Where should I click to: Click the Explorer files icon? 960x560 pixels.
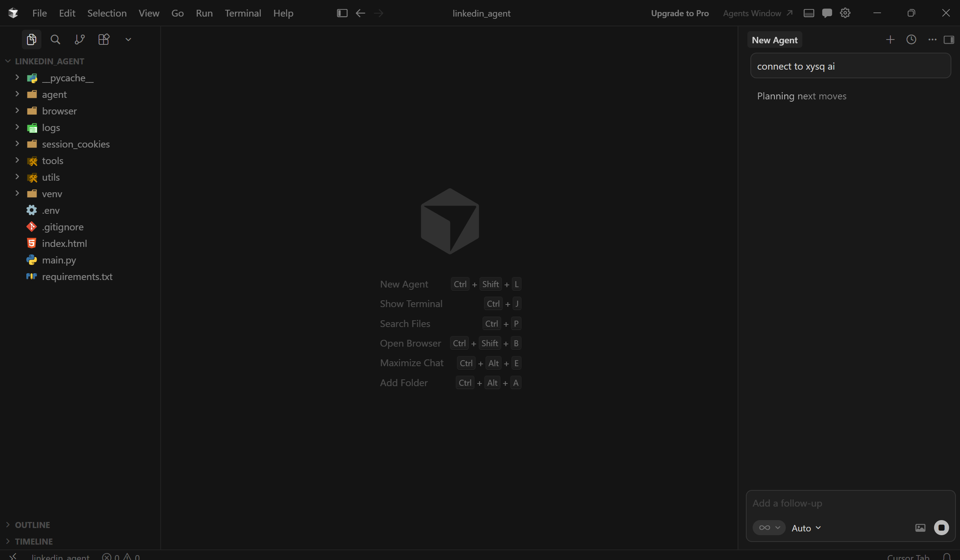(32, 40)
